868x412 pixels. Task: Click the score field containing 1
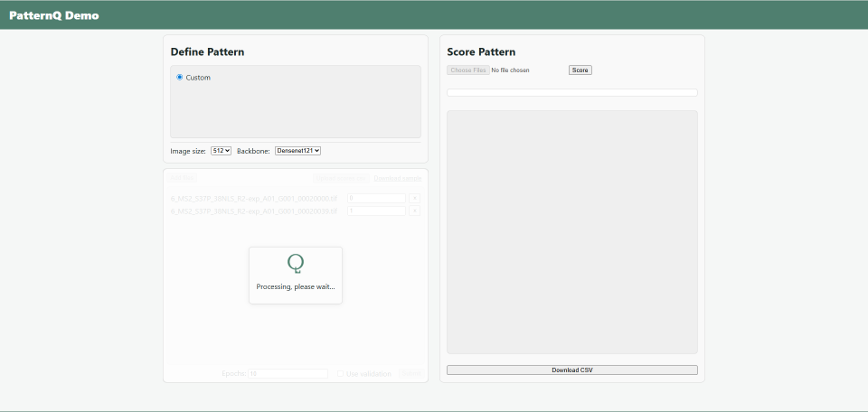(x=376, y=211)
